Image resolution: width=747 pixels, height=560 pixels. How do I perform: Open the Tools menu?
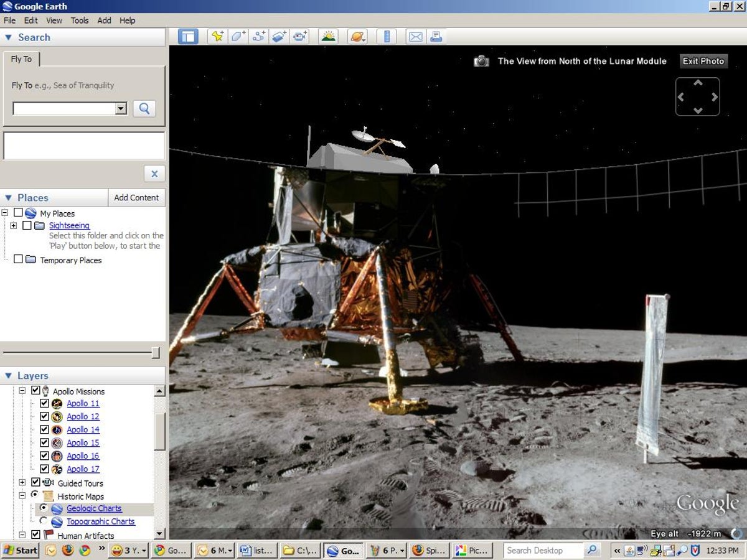[x=80, y=21]
